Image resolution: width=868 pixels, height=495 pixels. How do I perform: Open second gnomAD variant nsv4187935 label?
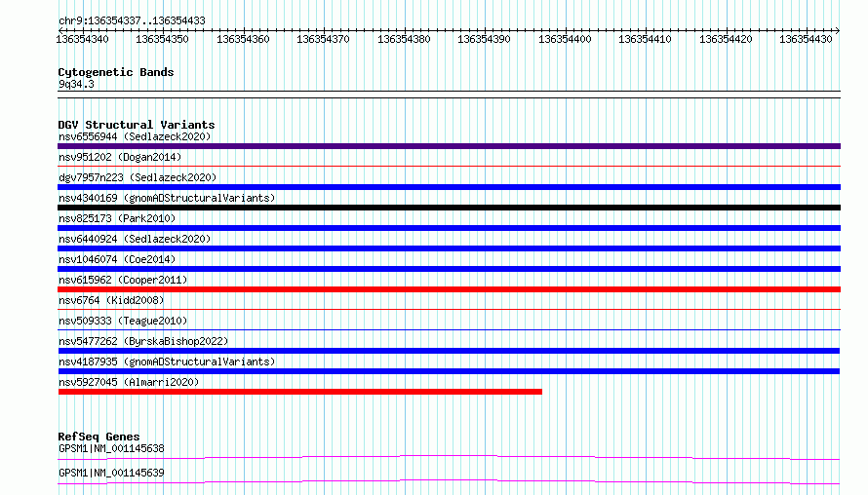(x=167, y=362)
